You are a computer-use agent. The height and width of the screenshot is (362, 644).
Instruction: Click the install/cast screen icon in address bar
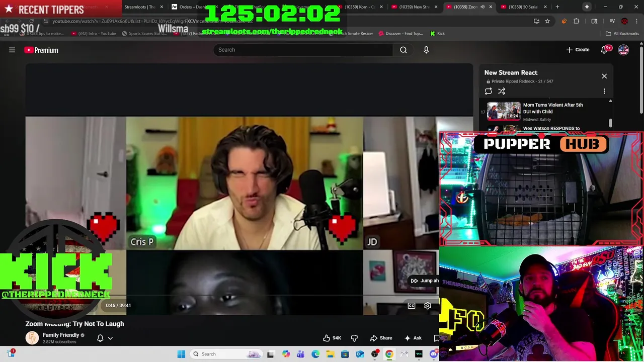coord(536,21)
